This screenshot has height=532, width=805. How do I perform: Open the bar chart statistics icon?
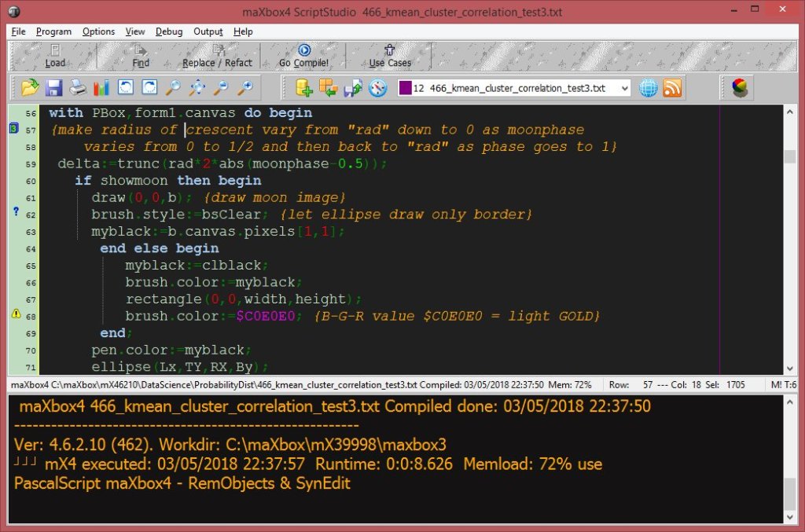click(x=102, y=88)
